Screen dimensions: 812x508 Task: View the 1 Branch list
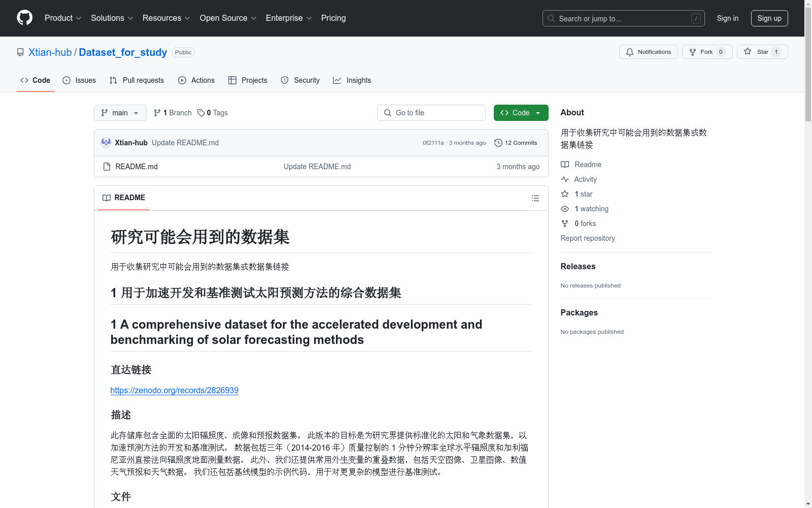tap(173, 113)
